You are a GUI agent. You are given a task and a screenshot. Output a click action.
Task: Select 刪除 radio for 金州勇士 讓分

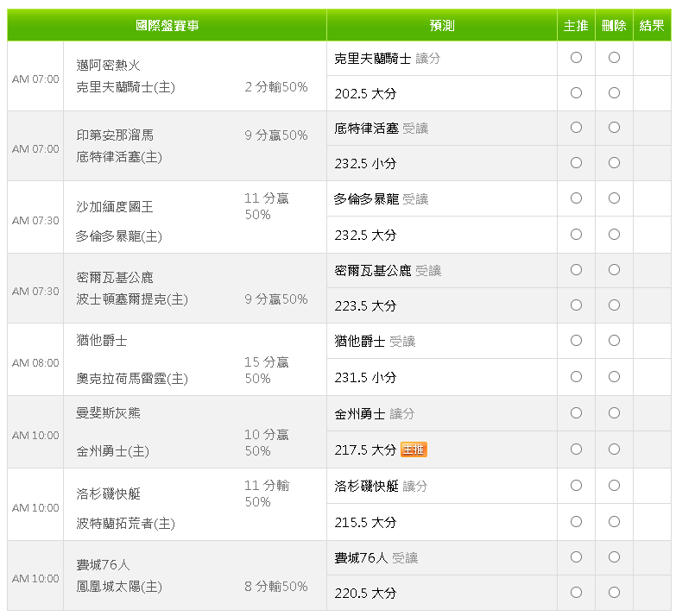tap(614, 412)
